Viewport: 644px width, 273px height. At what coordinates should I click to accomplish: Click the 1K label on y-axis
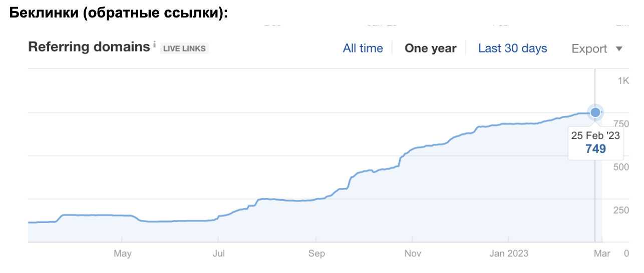[623, 80]
